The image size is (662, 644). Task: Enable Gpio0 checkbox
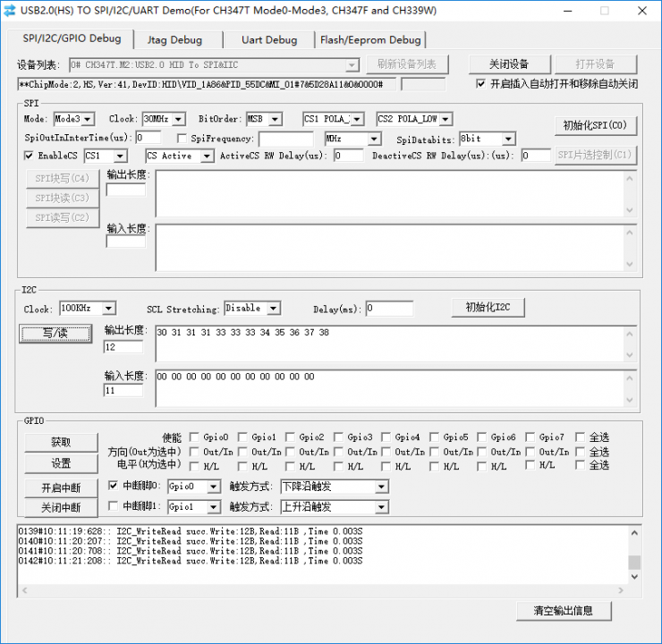pos(194,436)
